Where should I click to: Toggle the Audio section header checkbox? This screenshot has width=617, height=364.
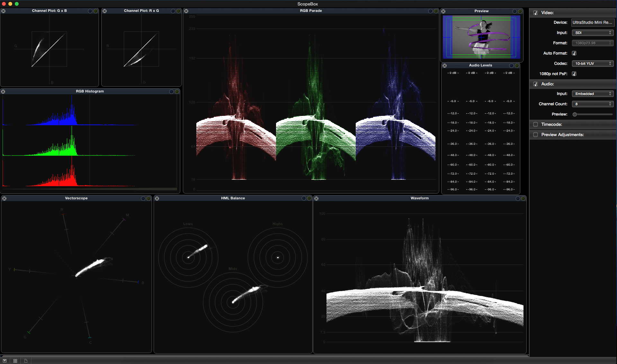[x=535, y=84]
